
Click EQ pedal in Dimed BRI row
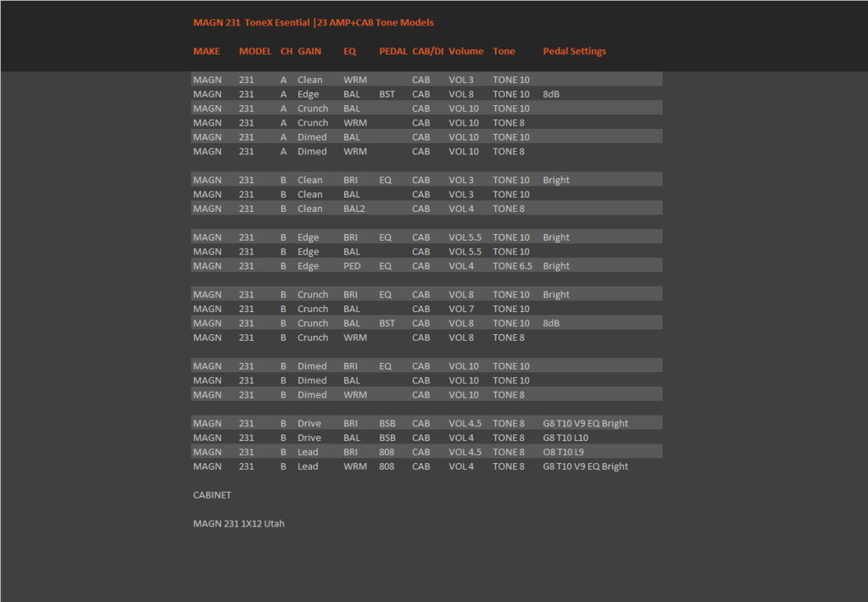(x=386, y=366)
